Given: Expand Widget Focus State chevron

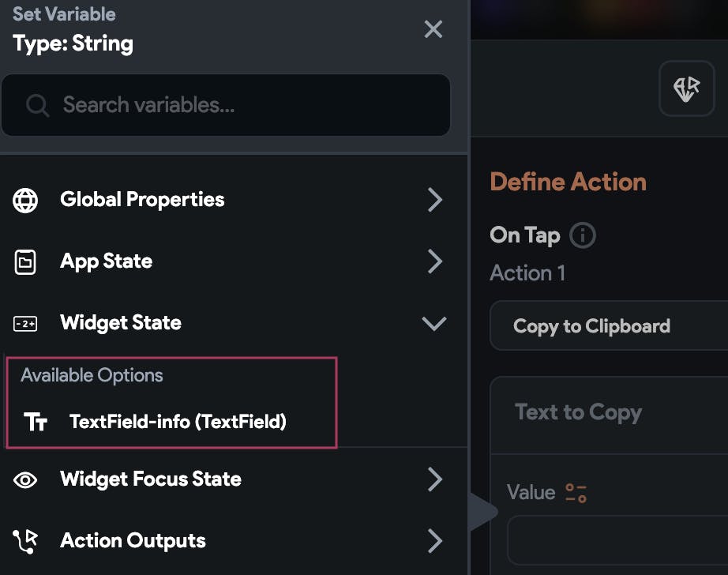Looking at the screenshot, I should click(434, 479).
